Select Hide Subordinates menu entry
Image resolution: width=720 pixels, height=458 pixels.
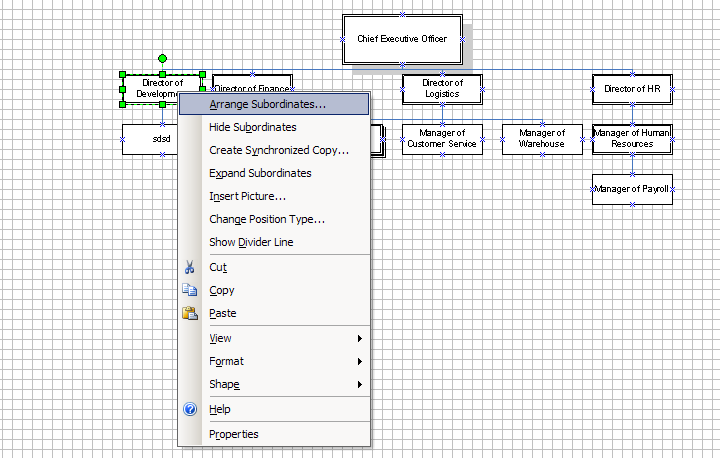(252, 128)
